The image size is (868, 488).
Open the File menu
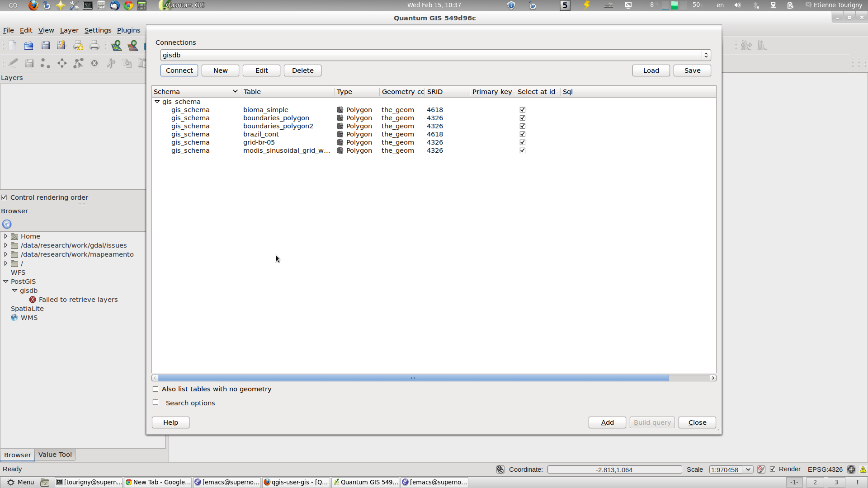tap(9, 30)
